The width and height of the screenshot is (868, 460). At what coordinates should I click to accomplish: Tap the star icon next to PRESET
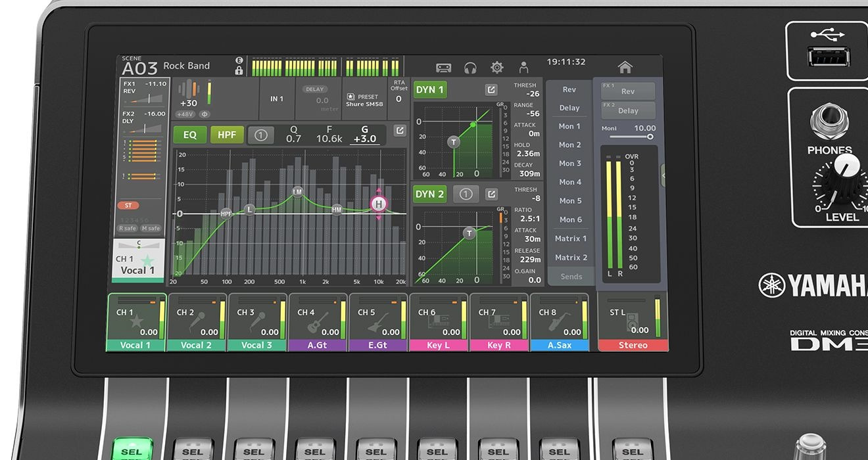pyautogui.click(x=350, y=97)
